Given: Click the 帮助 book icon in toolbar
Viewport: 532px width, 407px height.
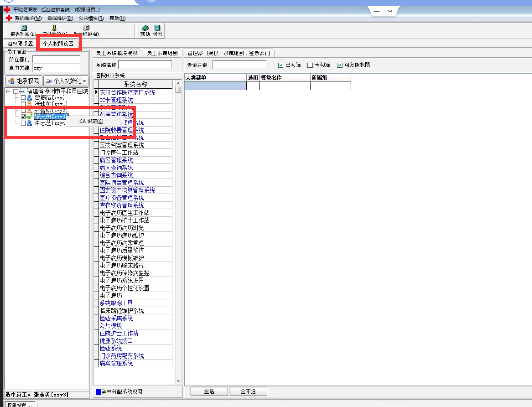Looking at the screenshot, I should click(x=145, y=28).
